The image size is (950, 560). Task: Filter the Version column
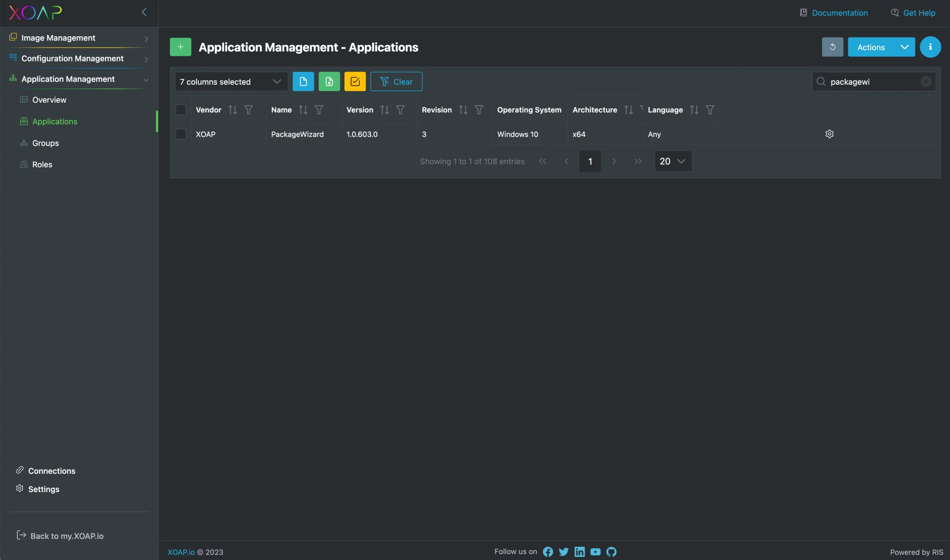coord(400,110)
